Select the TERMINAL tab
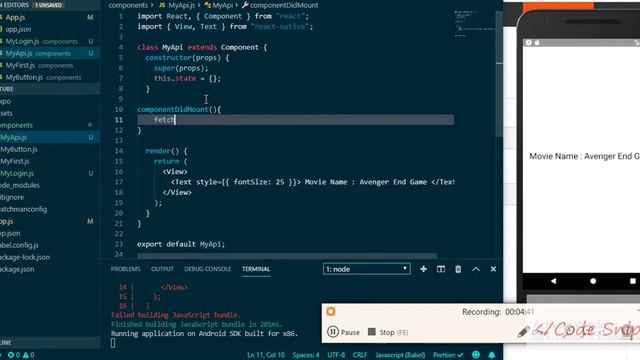Screen dimensions: 640x360 [x=256, y=269]
